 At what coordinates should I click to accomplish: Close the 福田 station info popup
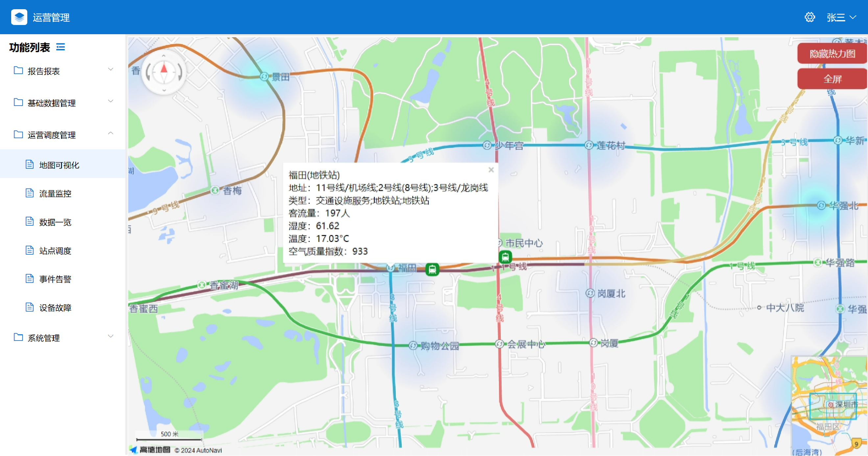[x=491, y=170]
